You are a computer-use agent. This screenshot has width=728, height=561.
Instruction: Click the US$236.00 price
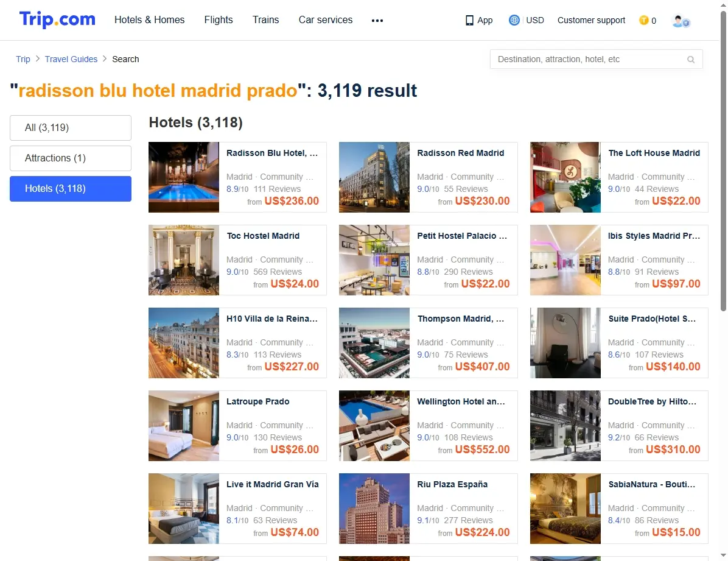point(292,201)
